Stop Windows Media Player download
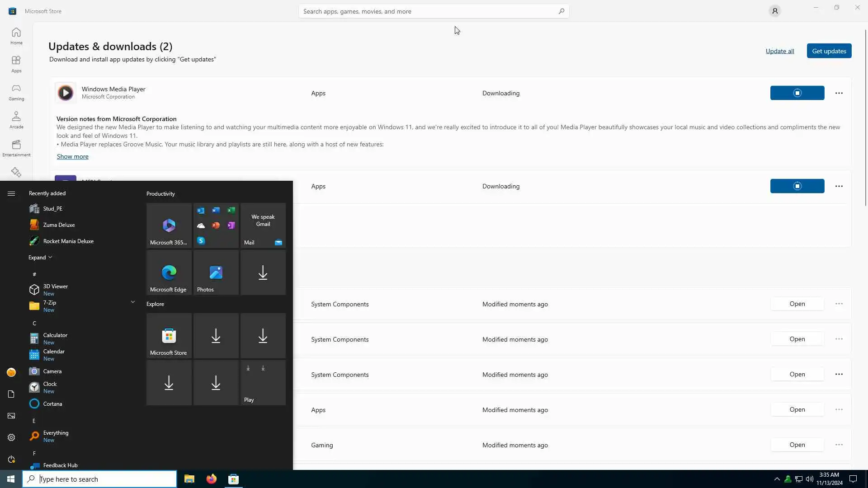Screen dimensions: 868x488 [797, 93]
